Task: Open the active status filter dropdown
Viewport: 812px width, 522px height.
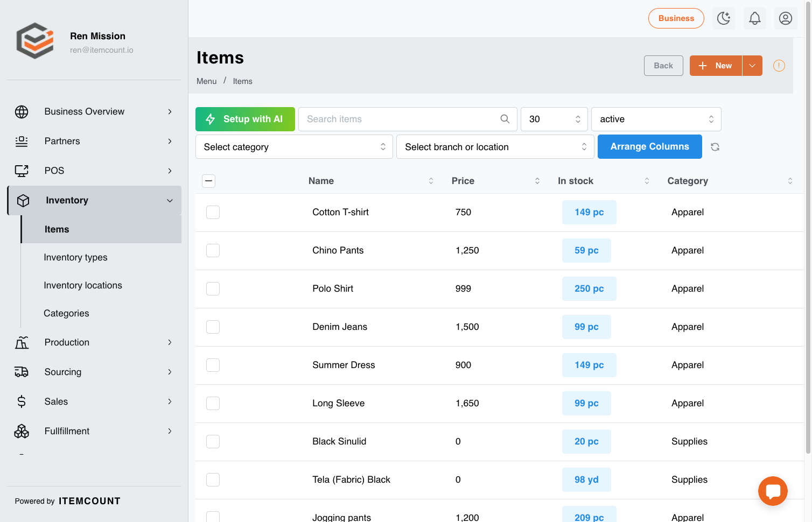Action: 656,119
